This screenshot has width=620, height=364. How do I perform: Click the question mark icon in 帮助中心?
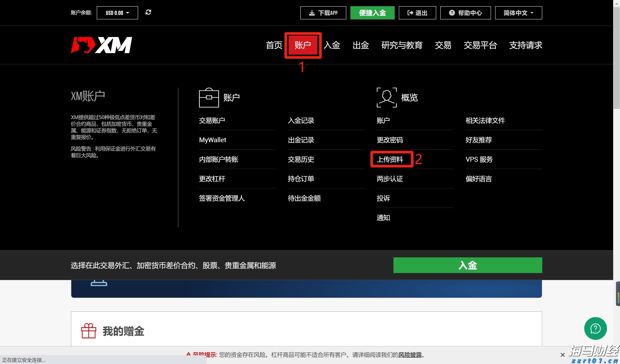(x=453, y=13)
